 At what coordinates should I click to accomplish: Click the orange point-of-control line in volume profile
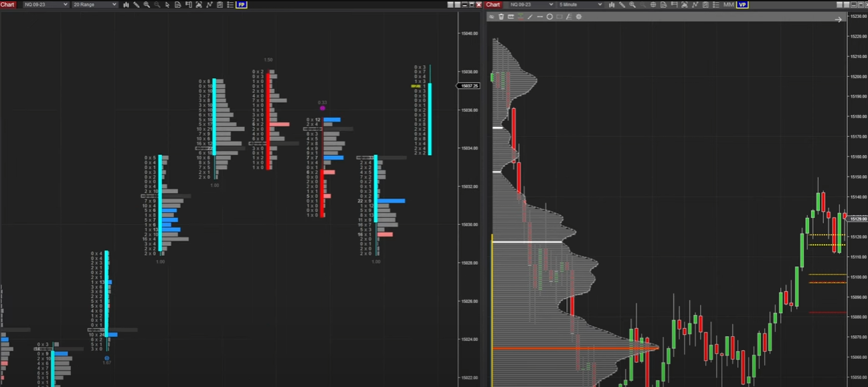tap(576, 348)
